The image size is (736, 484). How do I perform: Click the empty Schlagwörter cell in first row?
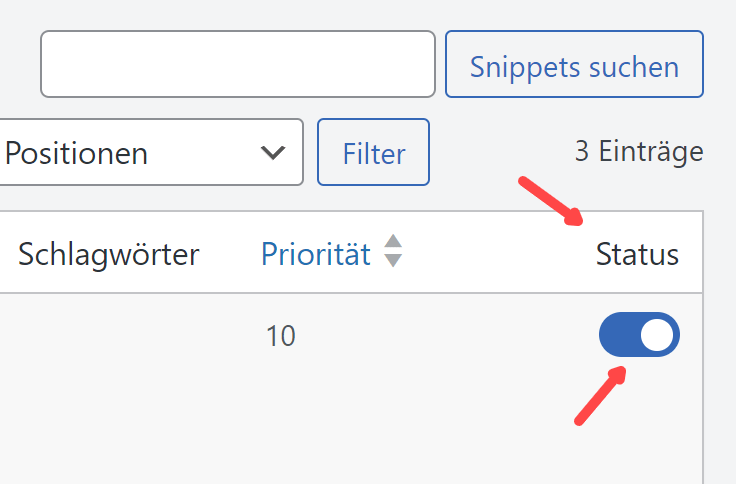109,336
